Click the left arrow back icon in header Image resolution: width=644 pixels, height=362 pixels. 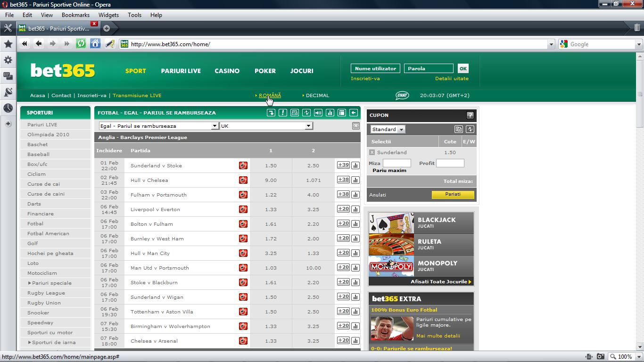[354, 113]
